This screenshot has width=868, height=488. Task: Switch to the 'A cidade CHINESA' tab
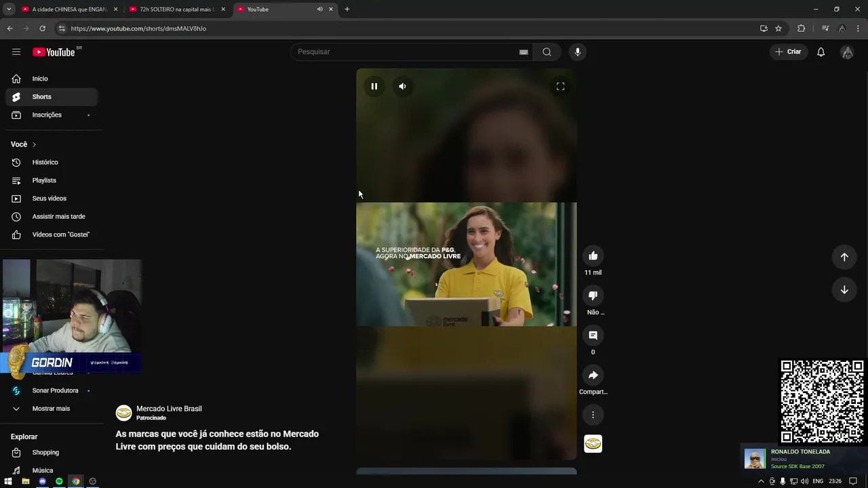tap(70, 9)
